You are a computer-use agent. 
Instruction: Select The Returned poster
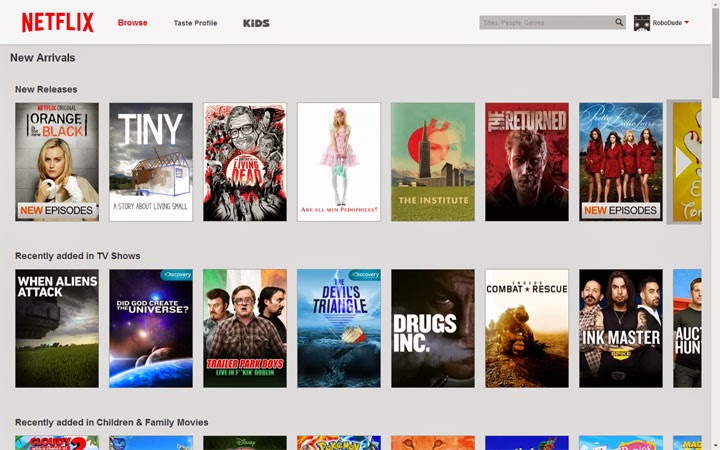527,162
